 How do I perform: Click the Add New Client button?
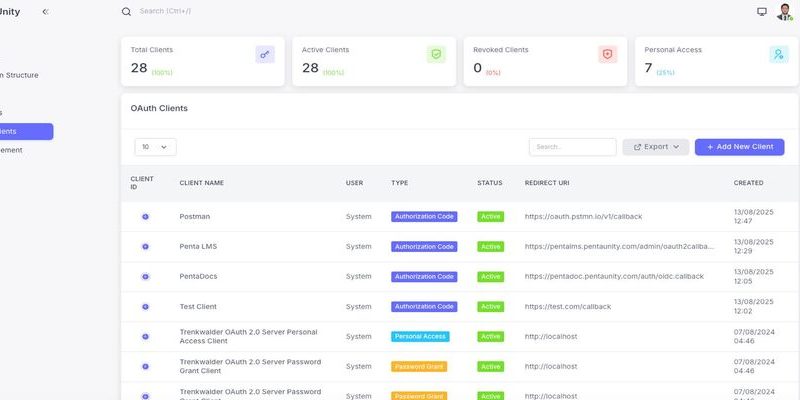[739, 147]
